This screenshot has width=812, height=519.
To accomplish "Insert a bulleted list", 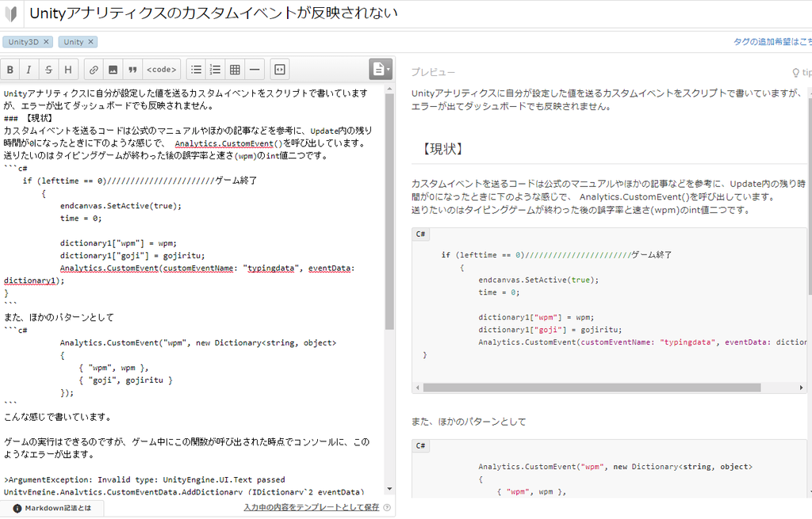I will pyautogui.click(x=197, y=70).
